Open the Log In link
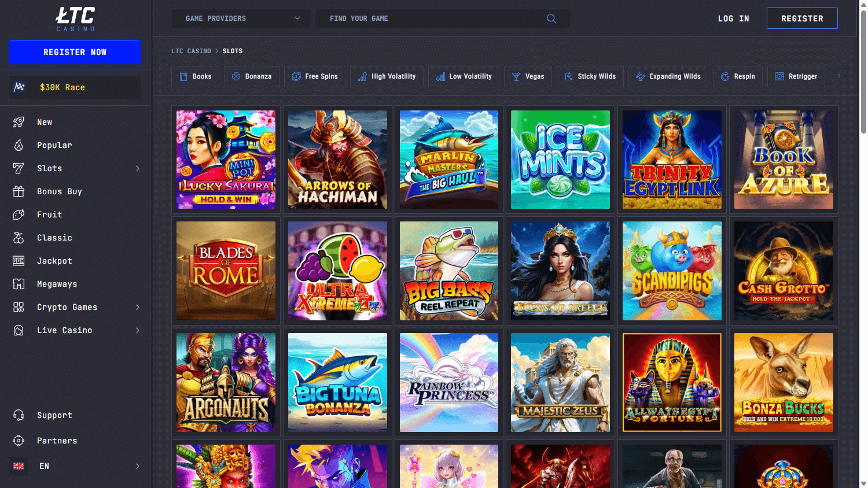This screenshot has height=488, width=868. coord(733,18)
